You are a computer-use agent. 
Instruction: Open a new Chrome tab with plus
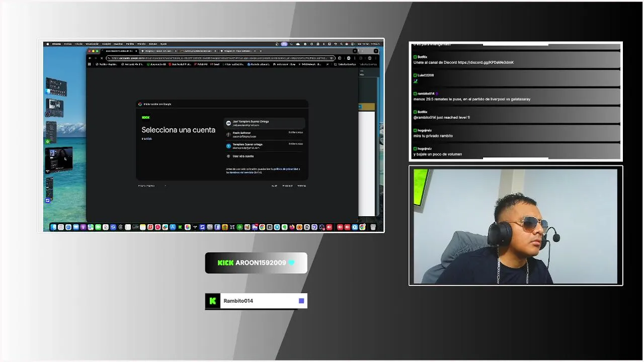click(x=261, y=51)
